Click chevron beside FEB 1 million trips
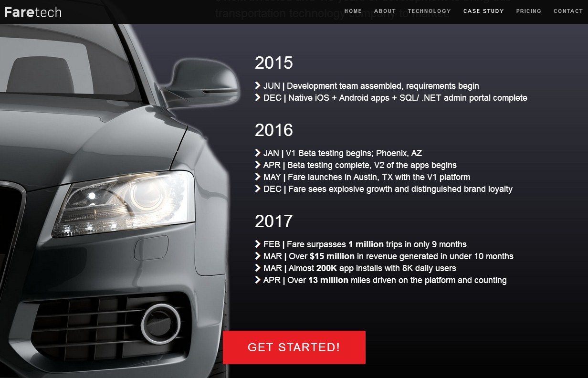 coord(258,244)
